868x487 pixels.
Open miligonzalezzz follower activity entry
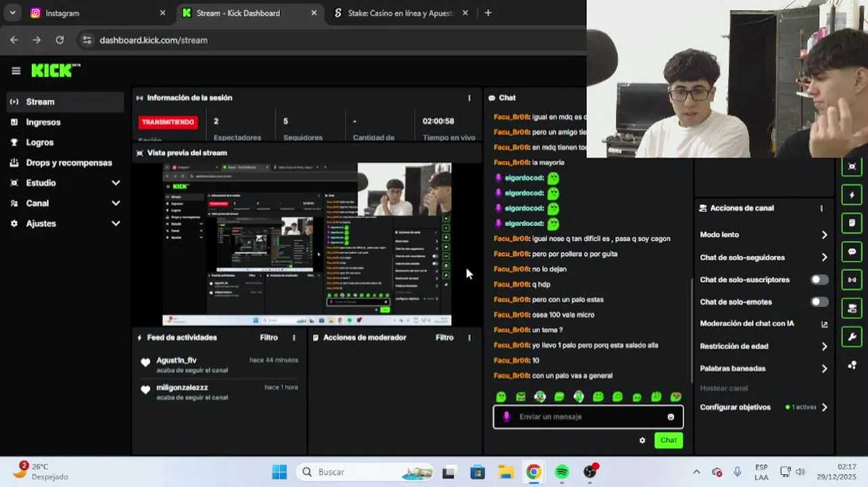[220, 392]
